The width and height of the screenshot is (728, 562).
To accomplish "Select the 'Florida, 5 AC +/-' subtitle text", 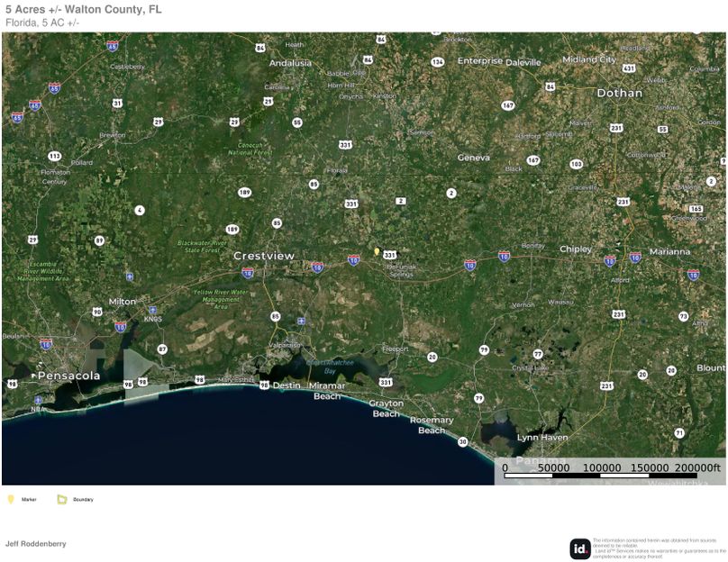I will [41, 24].
